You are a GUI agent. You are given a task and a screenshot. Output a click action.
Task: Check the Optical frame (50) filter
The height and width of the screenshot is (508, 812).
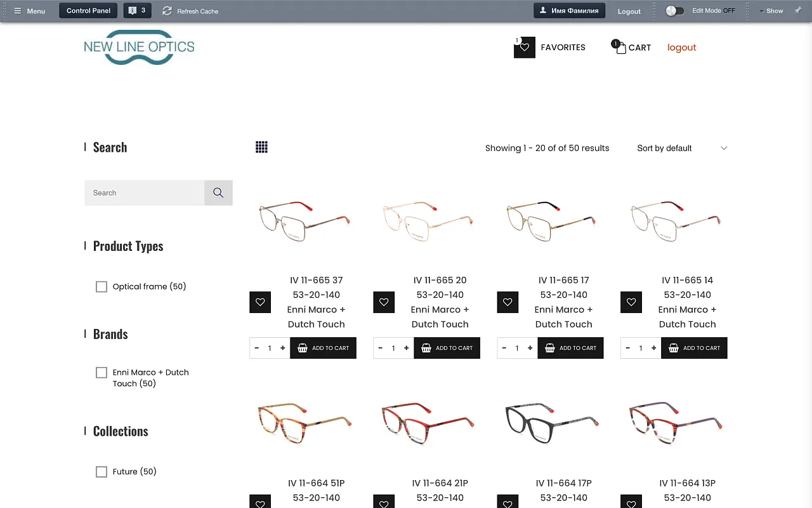(101, 287)
